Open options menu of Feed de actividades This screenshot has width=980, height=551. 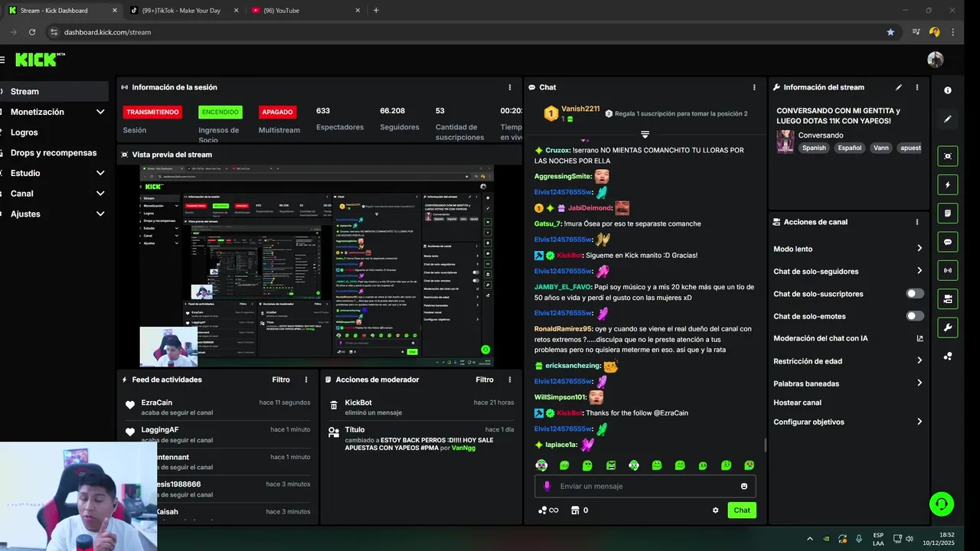(306, 380)
